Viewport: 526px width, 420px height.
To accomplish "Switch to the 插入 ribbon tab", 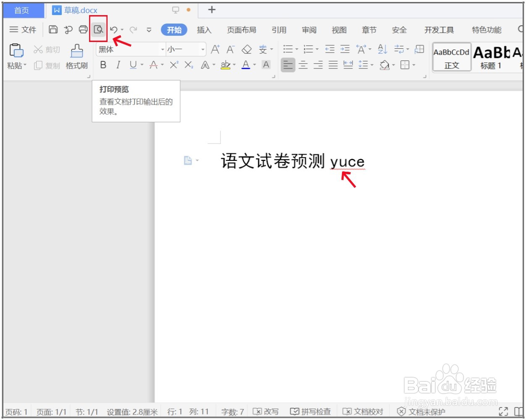I will (x=204, y=30).
